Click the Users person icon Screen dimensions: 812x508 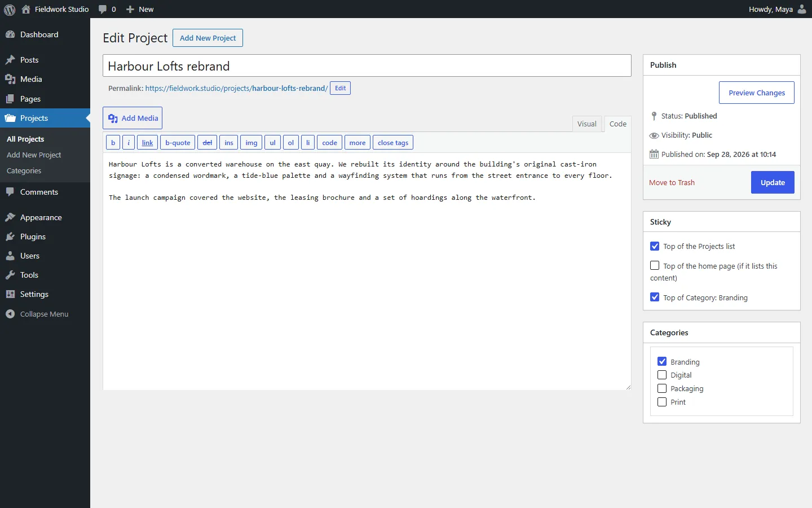10,256
